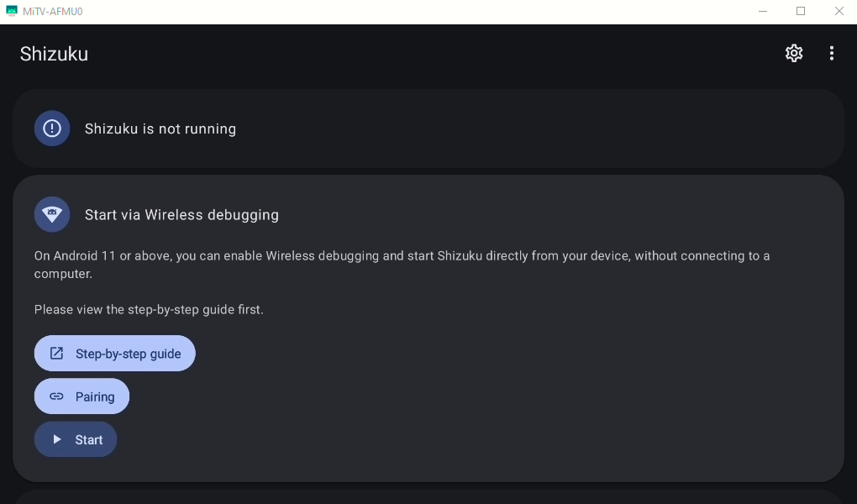Open the Step-by-step guide button

coord(115,353)
